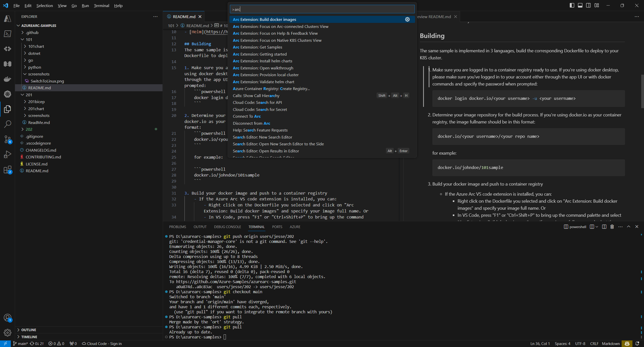Toggle Panel visibility layout button
Image resolution: width=644 pixels, height=347 pixels.
[580, 5]
